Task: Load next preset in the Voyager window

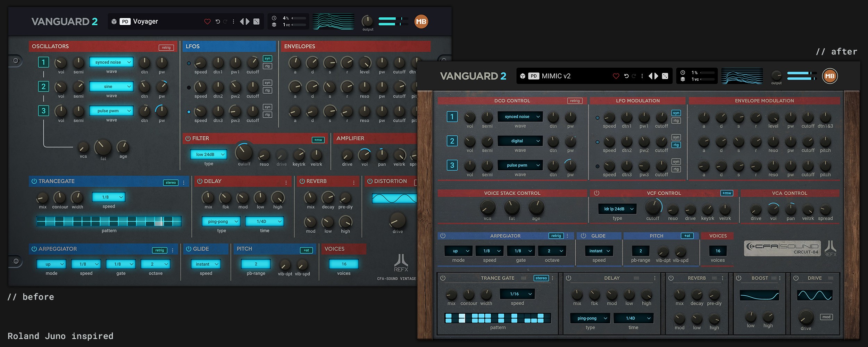Action: coord(248,22)
